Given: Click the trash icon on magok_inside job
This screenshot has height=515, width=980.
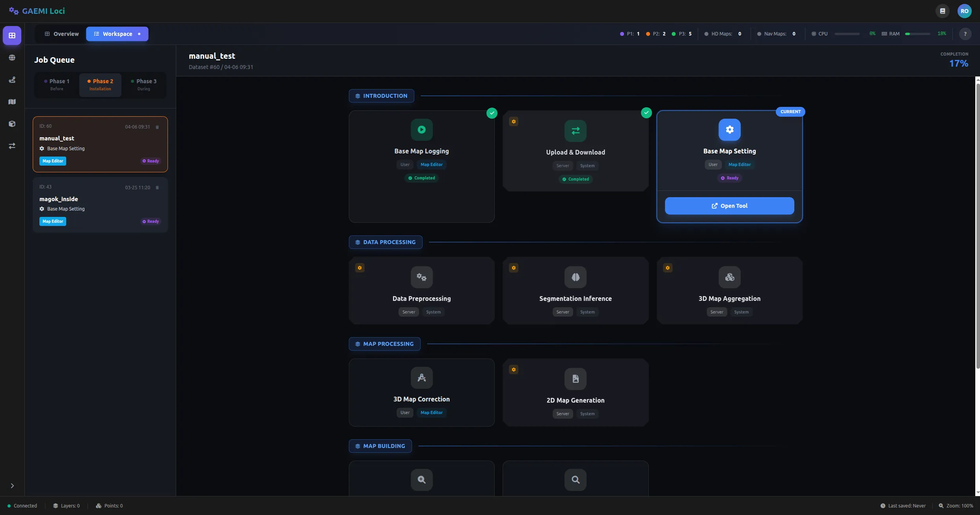Looking at the screenshot, I should coord(157,188).
